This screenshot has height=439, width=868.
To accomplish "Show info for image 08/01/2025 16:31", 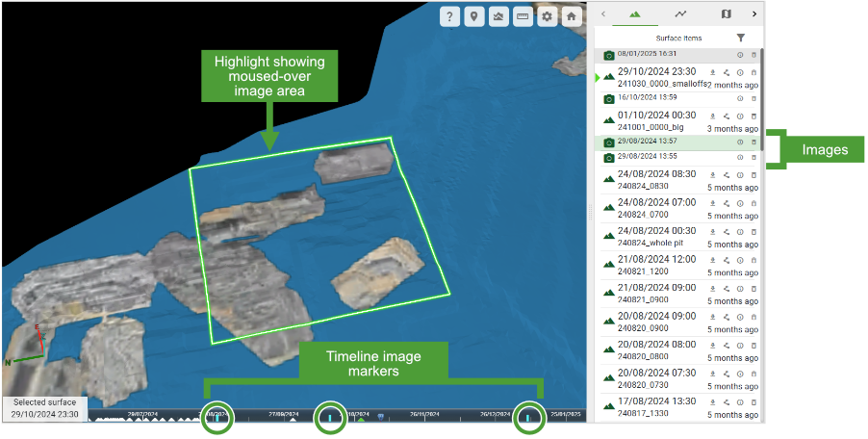I will tap(740, 55).
